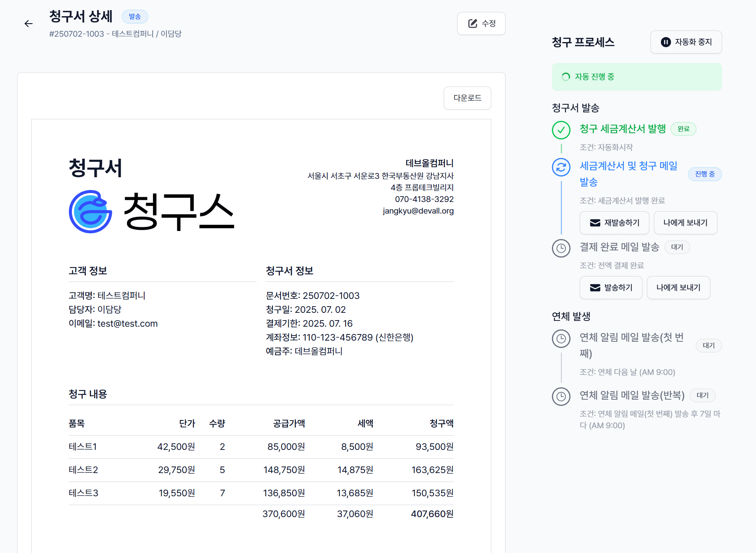Screen dimensions: 756x553
Task: Click clock icon for 결제 완료 메일 발송
Action: click(x=561, y=248)
